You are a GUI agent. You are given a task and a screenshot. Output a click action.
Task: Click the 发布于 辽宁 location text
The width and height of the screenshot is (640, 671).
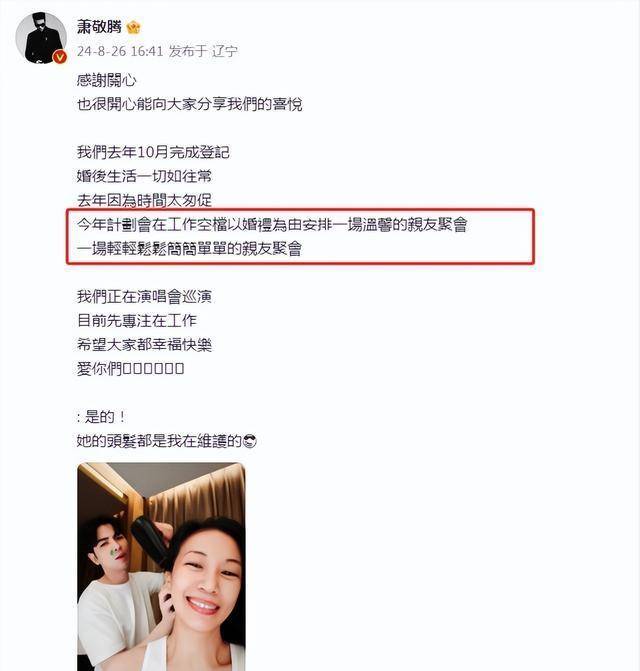[x=203, y=51]
